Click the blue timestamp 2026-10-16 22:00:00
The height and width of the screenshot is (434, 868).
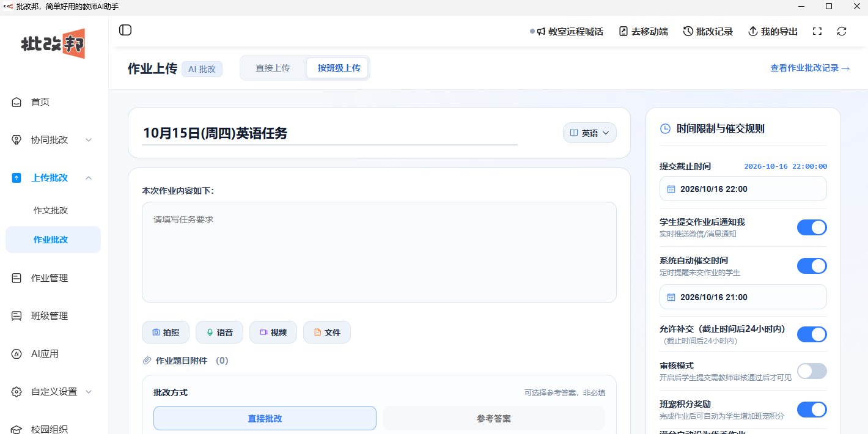[785, 166]
